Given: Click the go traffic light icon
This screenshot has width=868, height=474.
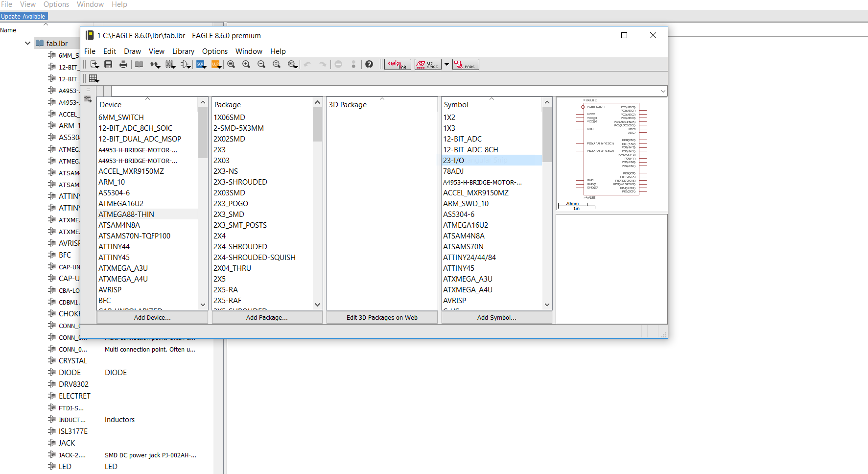Looking at the screenshot, I should pyautogui.click(x=353, y=64).
